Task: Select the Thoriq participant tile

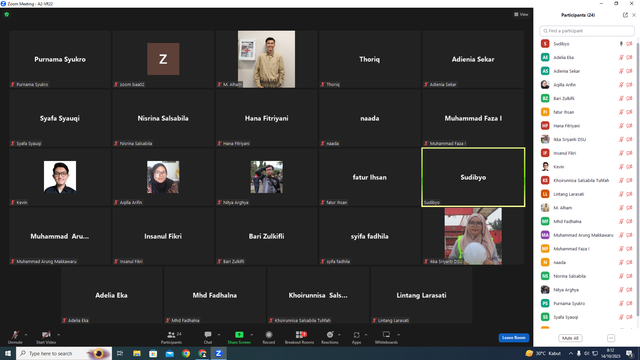Action: point(370,59)
